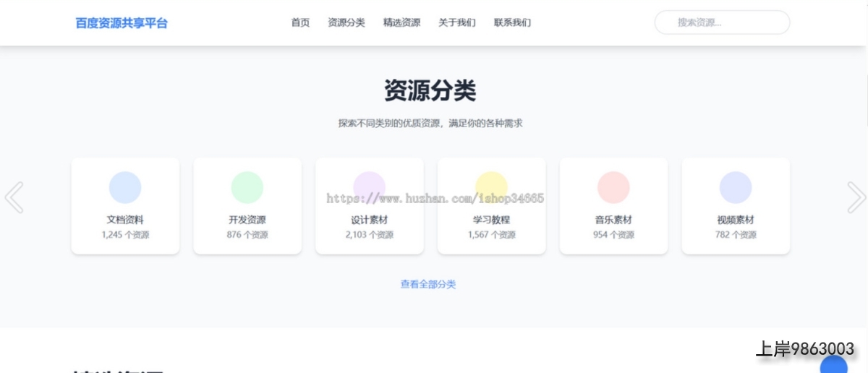Click the right carousel arrow
This screenshot has height=373, width=868.
pos(856,197)
